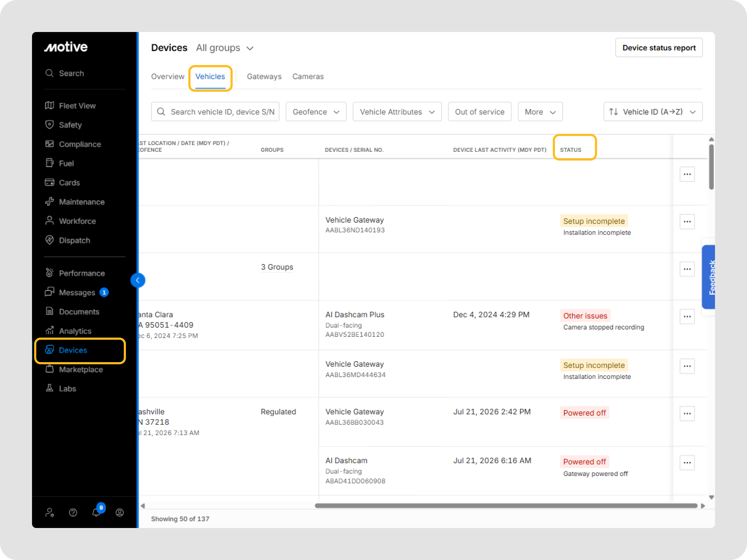Screen dimensions: 747x560
Task: Click the Feedback side tab
Action: pyautogui.click(x=708, y=277)
